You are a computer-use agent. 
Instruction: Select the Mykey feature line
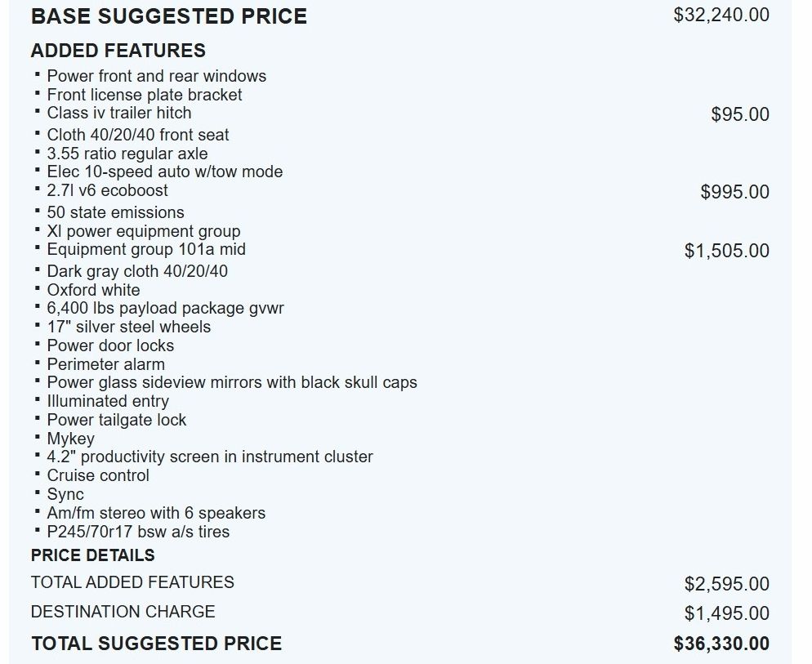tap(71, 439)
